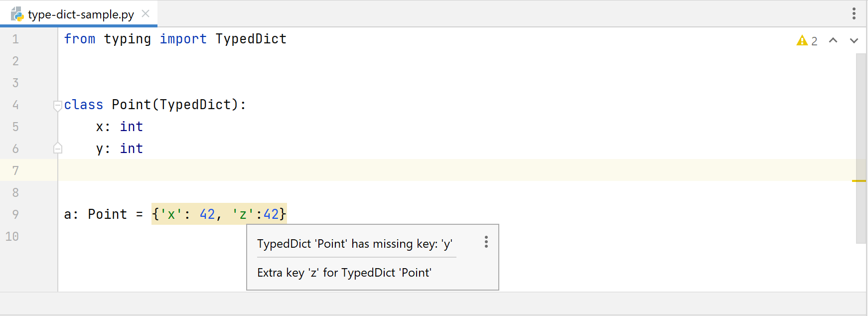Click the "from typing import TypedDict" statement
The width and height of the screenshot is (868, 316).
[x=174, y=38]
